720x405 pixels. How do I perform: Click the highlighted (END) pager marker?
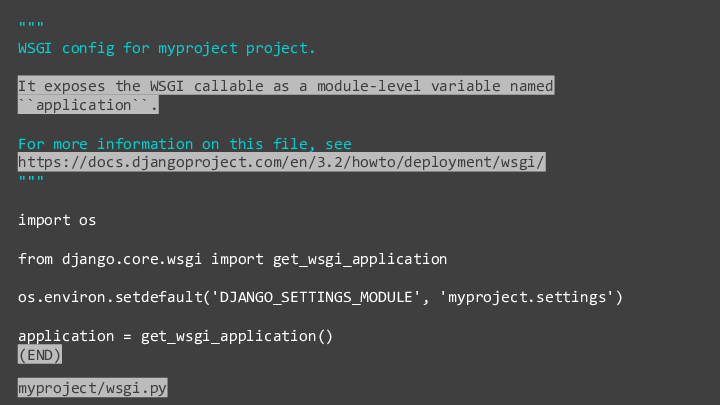(39, 355)
